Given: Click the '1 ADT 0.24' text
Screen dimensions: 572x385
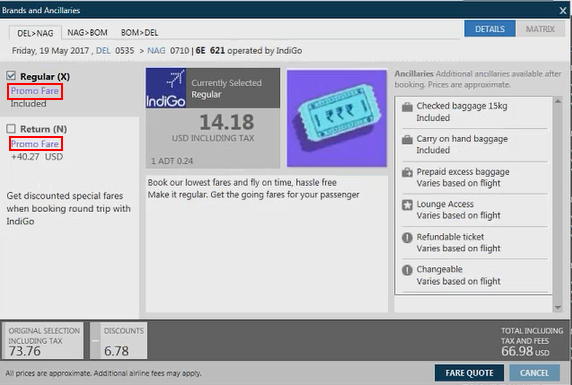Looking at the screenshot, I should pos(172,161).
